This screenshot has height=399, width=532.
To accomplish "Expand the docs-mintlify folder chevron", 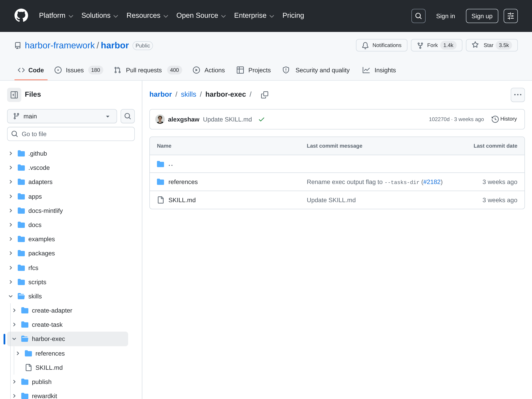I will click(11, 211).
